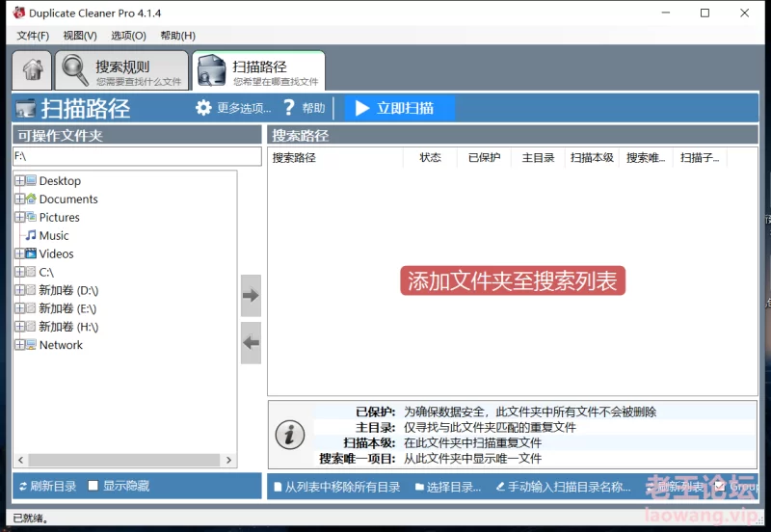The height and width of the screenshot is (532, 771).
Task: Open the 视图(V) menu
Action: pyautogui.click(x=80, y=36)
